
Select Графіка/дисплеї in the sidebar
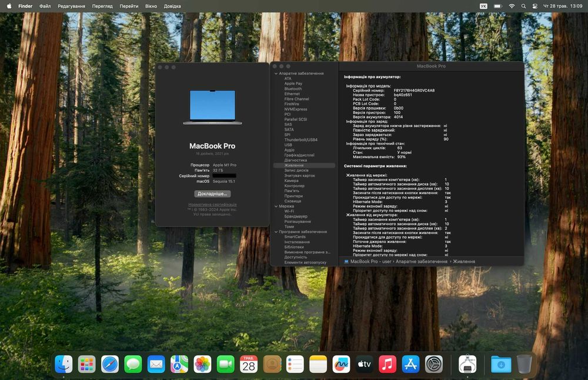point(299,155)
